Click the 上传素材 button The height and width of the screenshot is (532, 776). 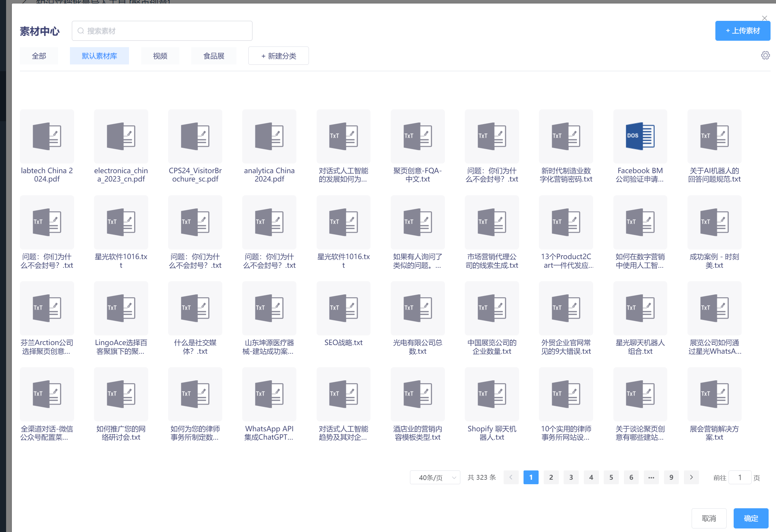[743, 31]
